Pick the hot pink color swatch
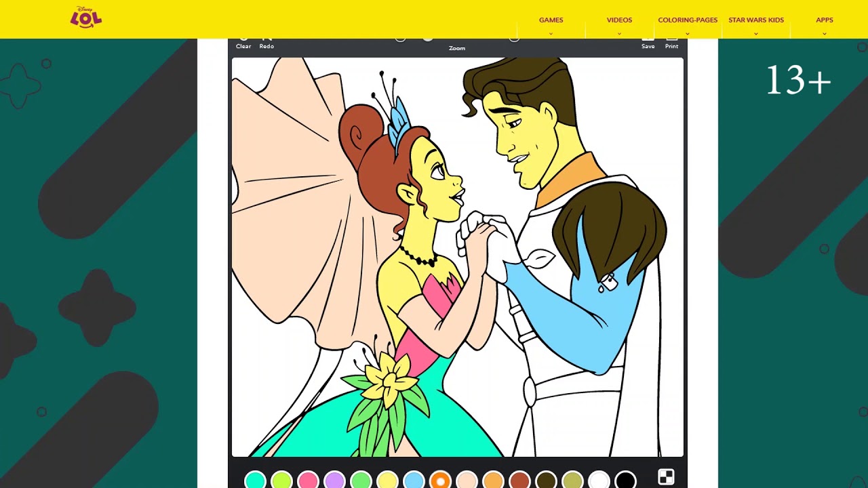Image resolution: width=868 pixels, height=488 pixels. (x=308, y=481)
